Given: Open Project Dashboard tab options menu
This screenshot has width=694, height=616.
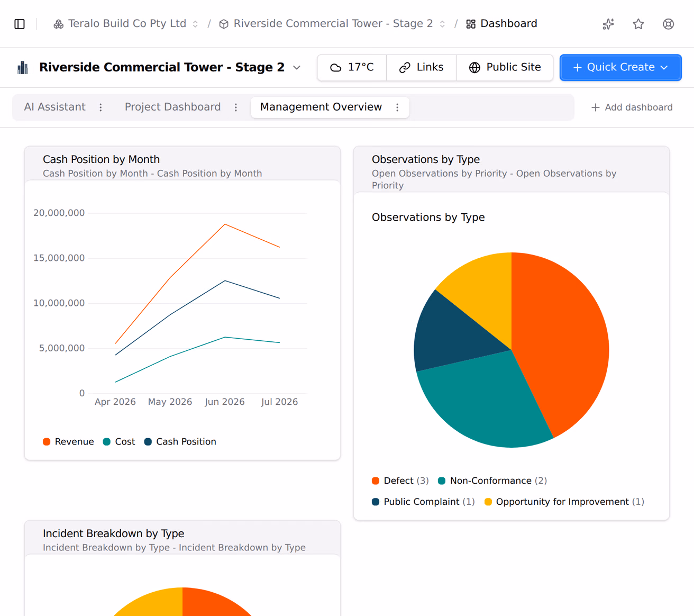Looking at the screenshot, I should click(236, 107).
